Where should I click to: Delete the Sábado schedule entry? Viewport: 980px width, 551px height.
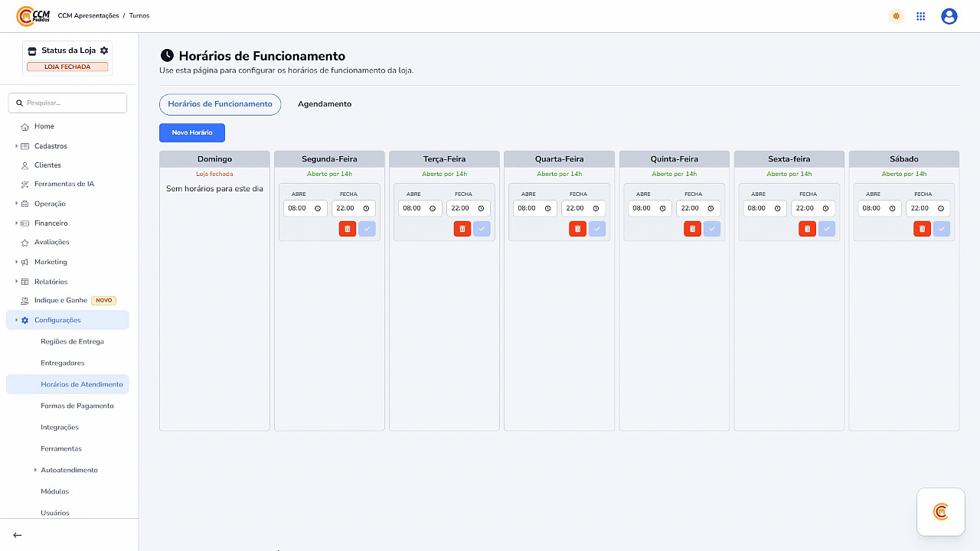[922, 229]
